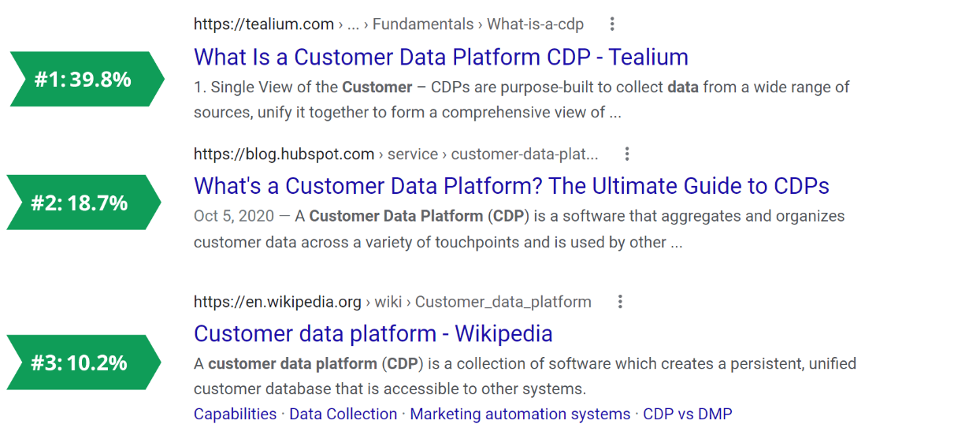Follow the Data Collection sitelink
980x435 pixels.
[x=343, y=414]
